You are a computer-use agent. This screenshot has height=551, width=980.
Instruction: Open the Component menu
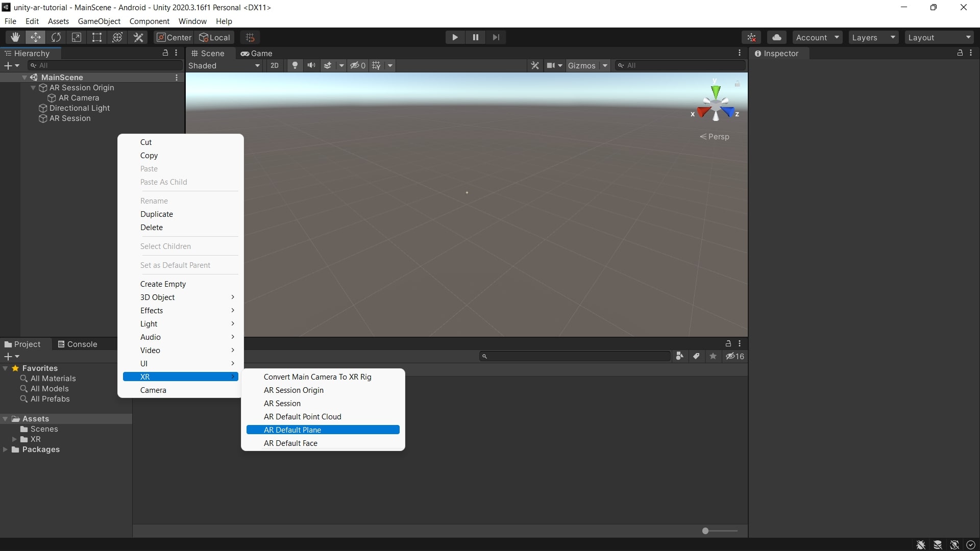click(x=149, y=21)
